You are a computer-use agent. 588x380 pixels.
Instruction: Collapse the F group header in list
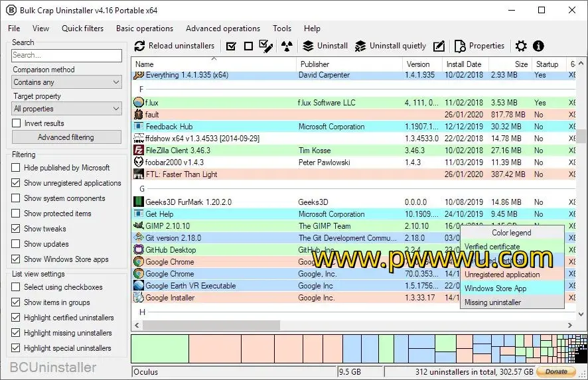pos(141,89)
